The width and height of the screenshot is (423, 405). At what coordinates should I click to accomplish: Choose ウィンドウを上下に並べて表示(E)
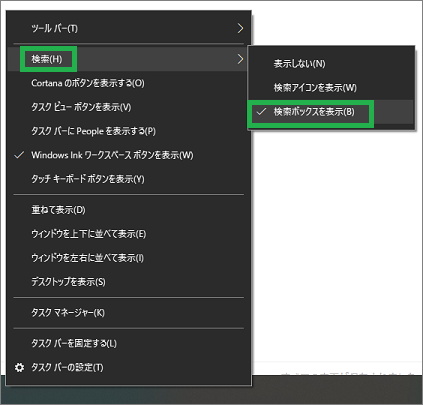click(x=129, y=234)
